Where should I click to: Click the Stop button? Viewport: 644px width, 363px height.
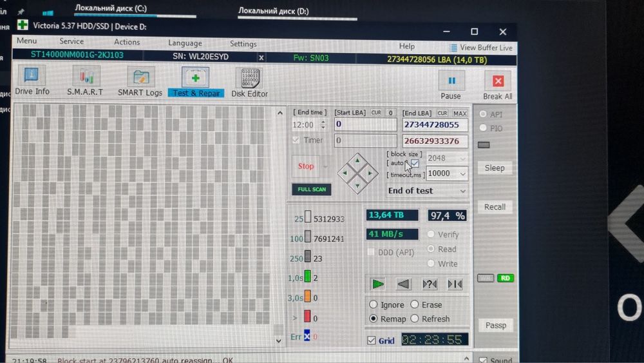306,166
